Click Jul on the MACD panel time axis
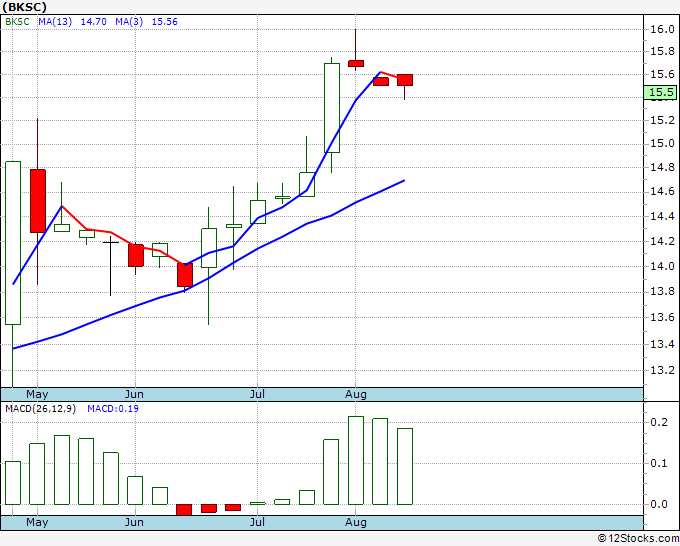 [x=257, y=522]
